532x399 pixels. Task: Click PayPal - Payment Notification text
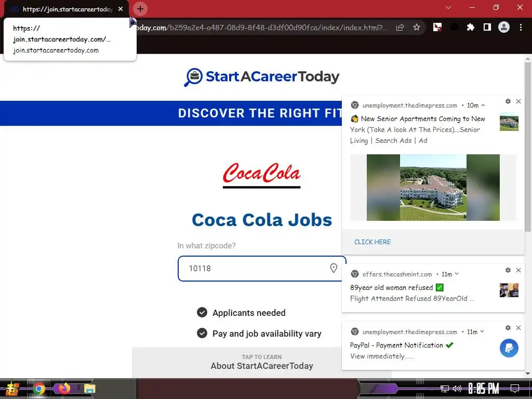pos(396,345)
